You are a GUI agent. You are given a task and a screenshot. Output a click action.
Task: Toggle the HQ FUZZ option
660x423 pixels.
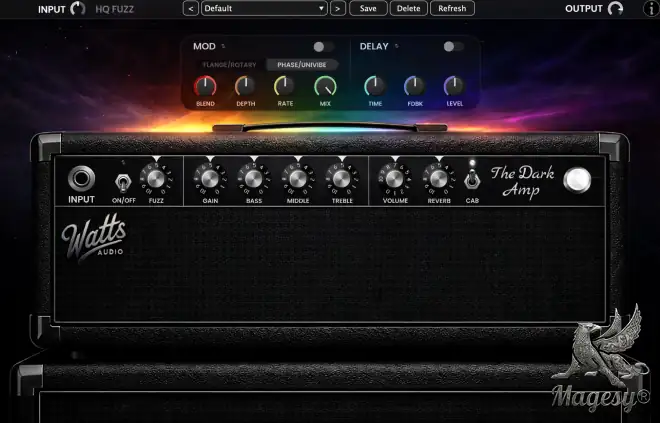(114, 9)
